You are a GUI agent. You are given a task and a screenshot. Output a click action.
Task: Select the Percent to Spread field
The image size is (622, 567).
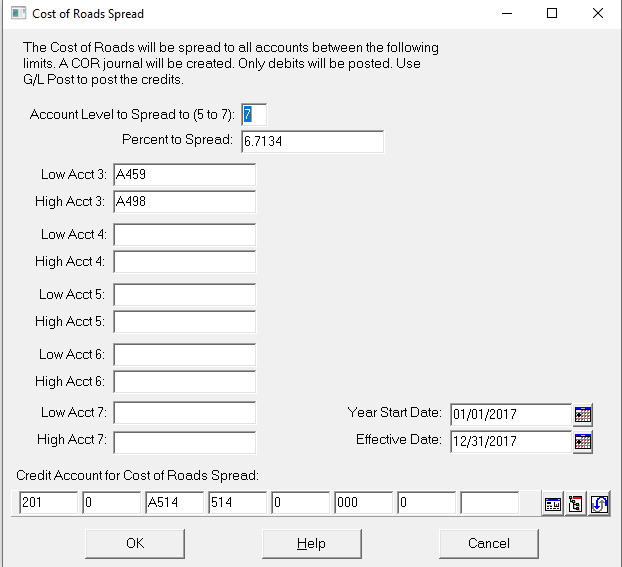[x=312, y=141]
